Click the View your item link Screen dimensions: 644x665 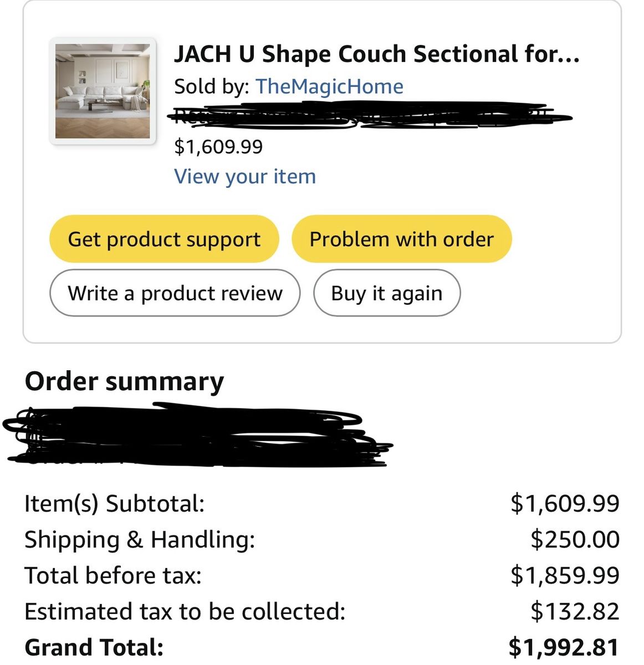tap(245, 176)
